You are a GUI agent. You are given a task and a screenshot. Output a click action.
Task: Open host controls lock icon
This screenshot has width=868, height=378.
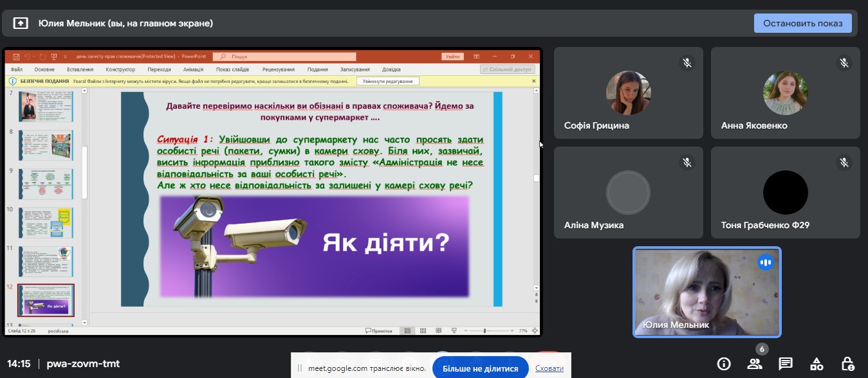847,364
